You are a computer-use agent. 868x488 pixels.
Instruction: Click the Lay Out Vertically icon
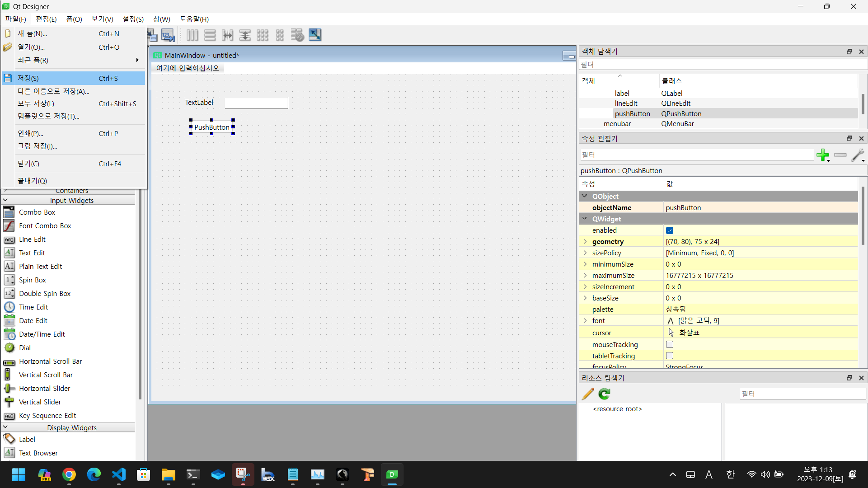(x=210, y=35)
